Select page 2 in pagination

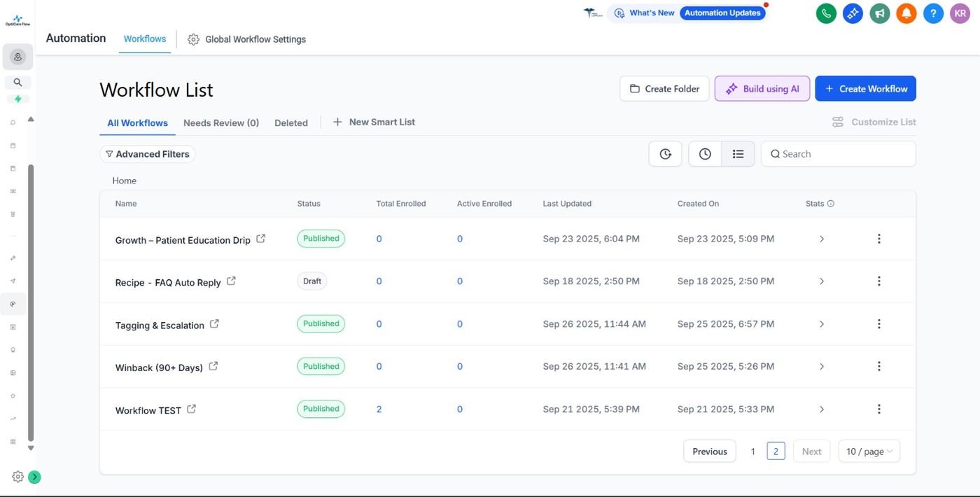point(776,451)
